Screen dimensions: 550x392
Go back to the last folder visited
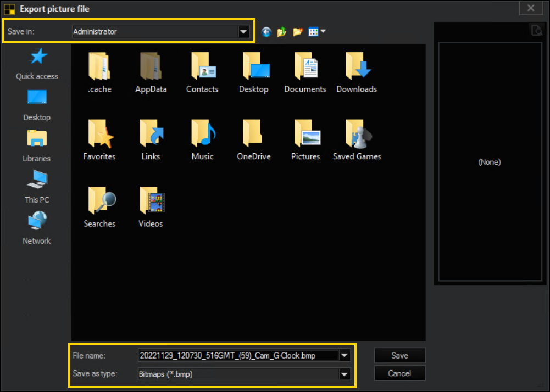[266, 32]
